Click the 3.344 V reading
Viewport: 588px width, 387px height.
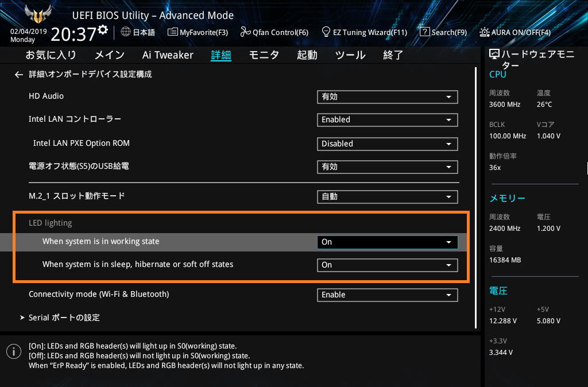pos(501,353)
